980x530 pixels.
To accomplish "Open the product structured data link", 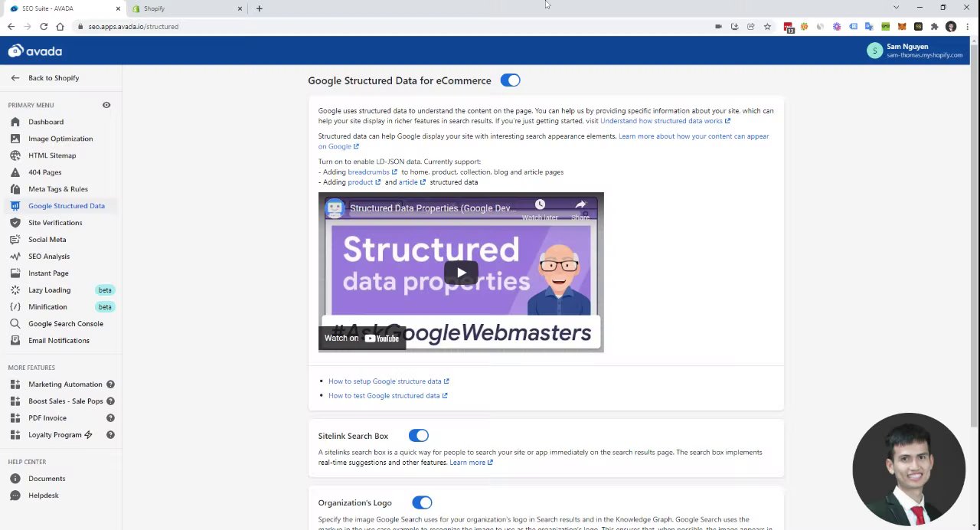I will pos(364,182).
